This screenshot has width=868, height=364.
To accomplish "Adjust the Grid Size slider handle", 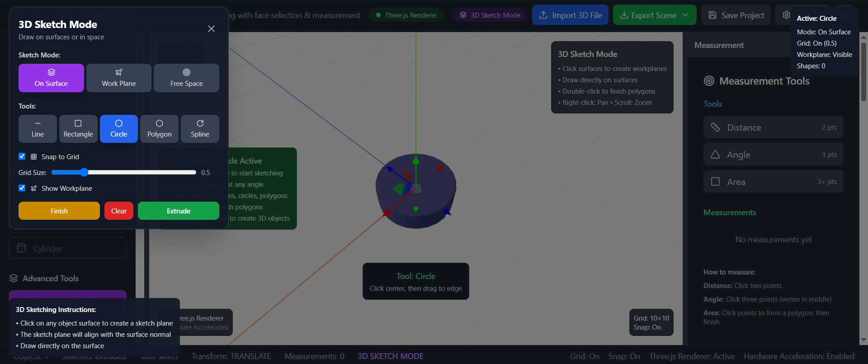I will point(84,172).
